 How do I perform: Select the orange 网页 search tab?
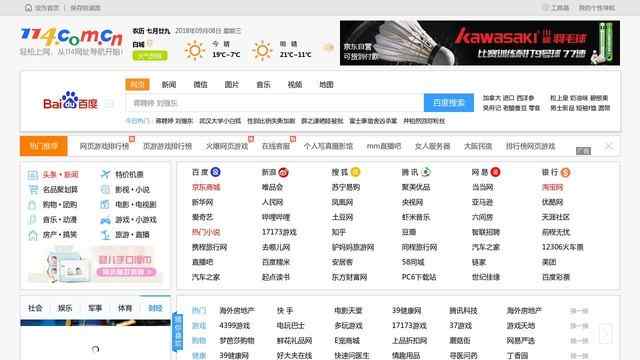(x=138, y=84)
